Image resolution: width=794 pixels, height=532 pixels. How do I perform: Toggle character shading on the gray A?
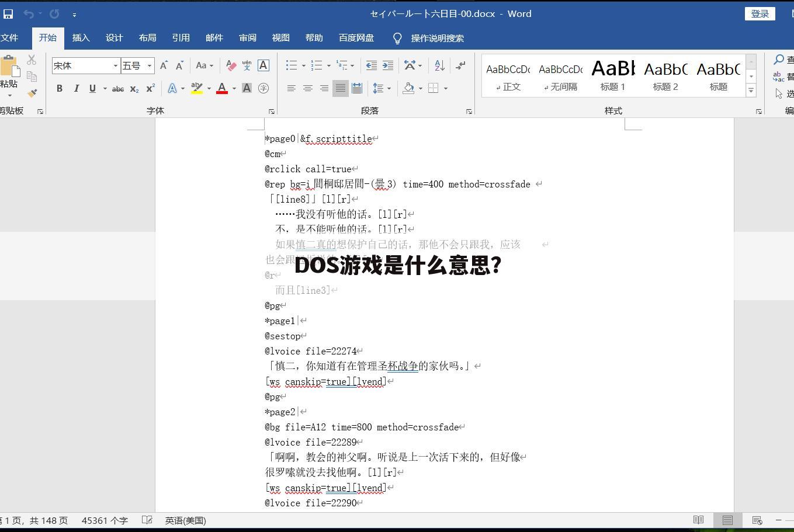pyautogui.click(x=247, y=89)
